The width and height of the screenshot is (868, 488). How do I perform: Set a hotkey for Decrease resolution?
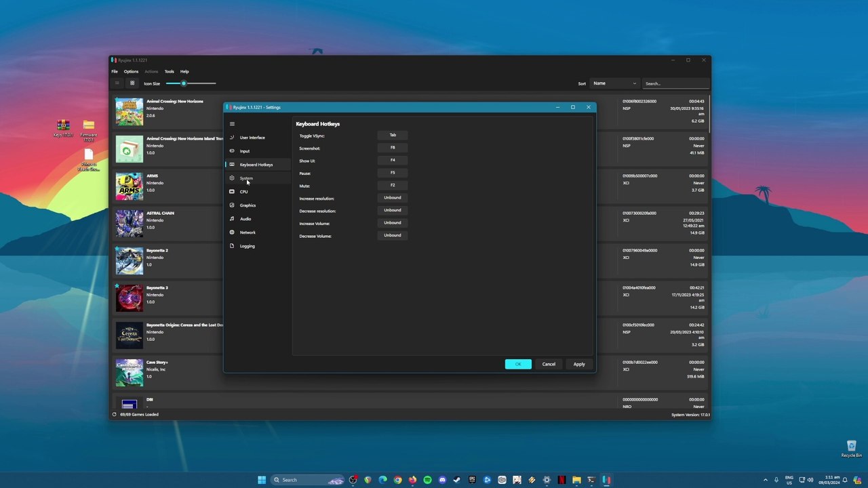tap(393, 210)
